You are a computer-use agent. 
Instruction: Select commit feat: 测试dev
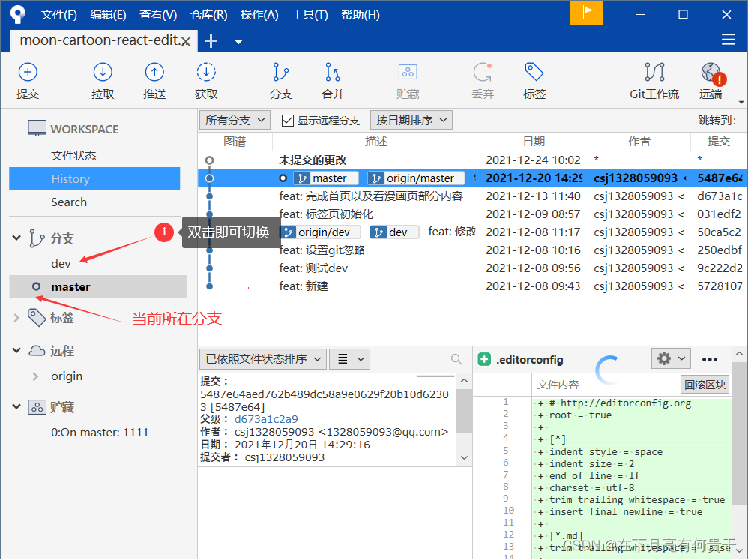(472, 268)
